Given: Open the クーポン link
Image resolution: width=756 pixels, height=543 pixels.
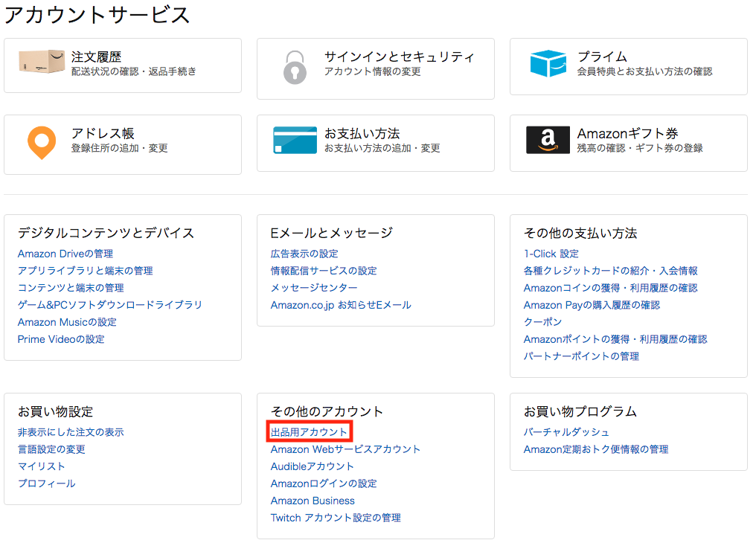Looking at the screenshot, I should (x=543, y=322).
